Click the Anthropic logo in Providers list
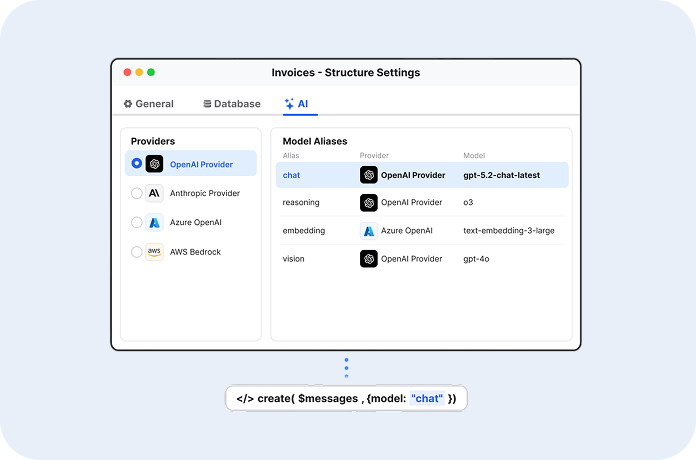This screenshot has height=460, width=696. 154,193
